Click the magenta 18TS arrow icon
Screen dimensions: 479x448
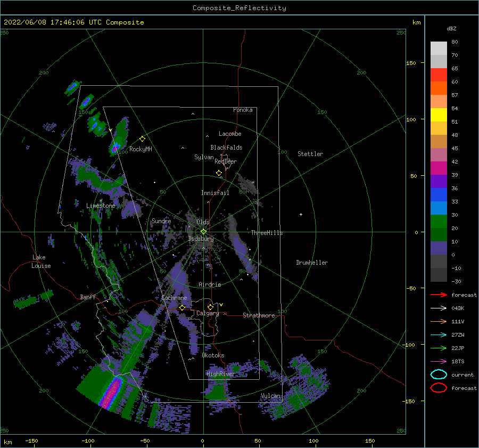point(439,362)
